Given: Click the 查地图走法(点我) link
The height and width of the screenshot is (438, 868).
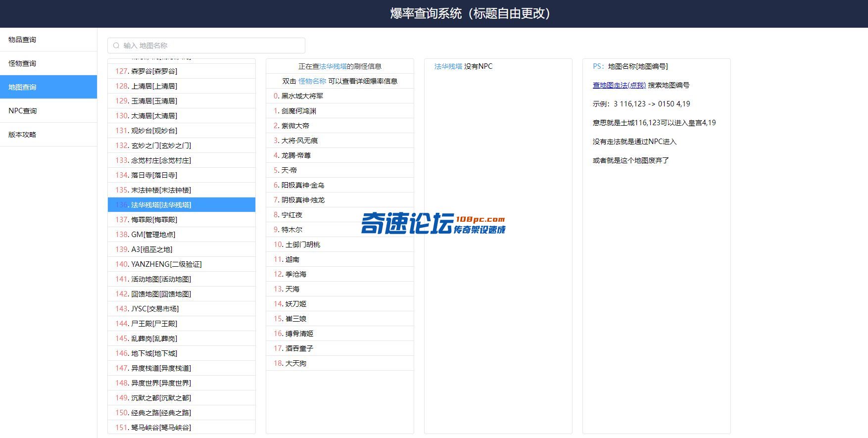Looking at the screenshot, I should point(619,85).
